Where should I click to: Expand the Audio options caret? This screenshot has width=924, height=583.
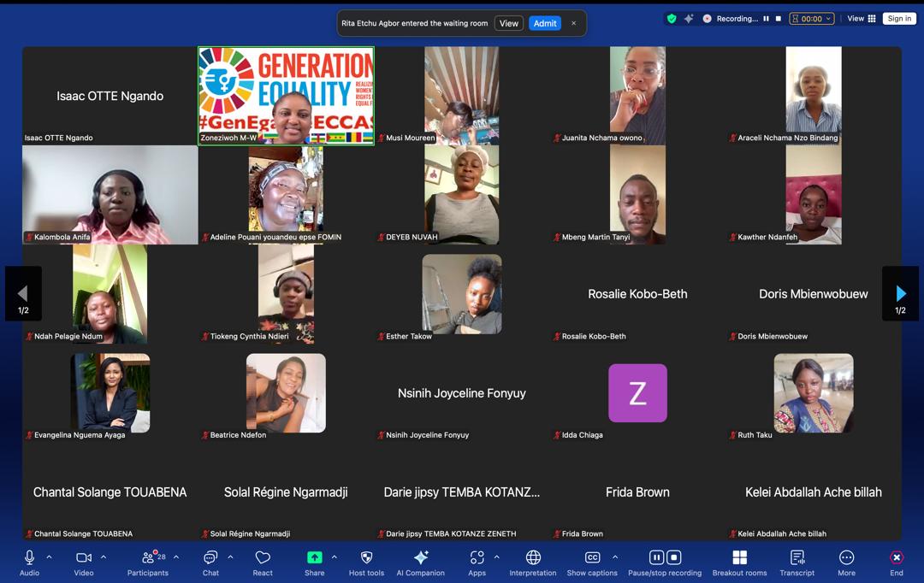point(49,556)
